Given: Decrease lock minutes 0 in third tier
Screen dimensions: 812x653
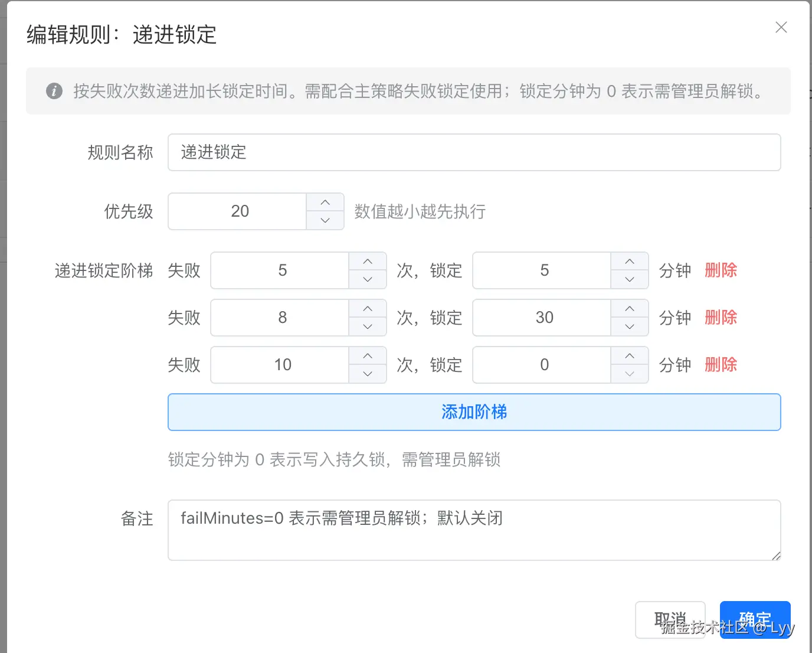Looking at the screenshot, I should pos(630,374).
